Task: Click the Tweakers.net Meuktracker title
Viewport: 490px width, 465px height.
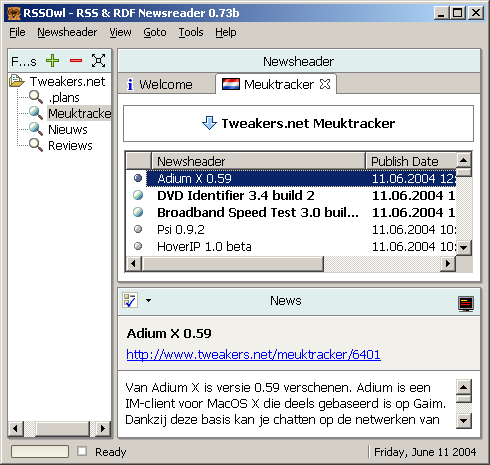Action: tap(308, 123)
